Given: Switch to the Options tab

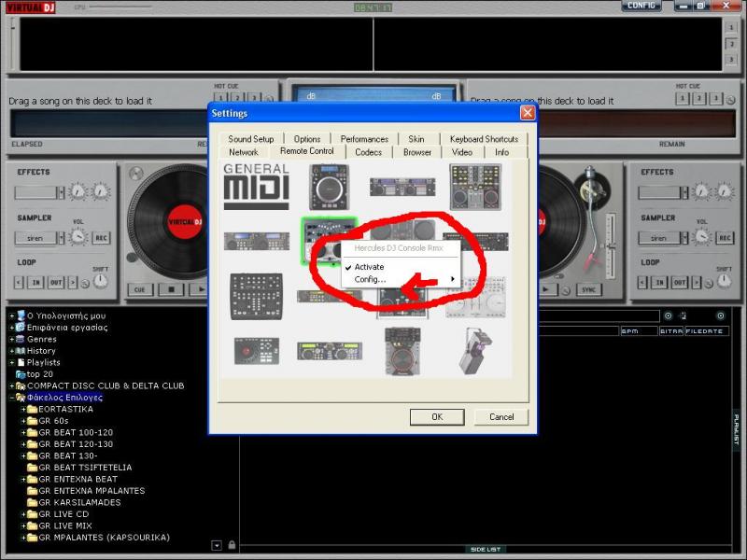Looking at the screenshot, I should tap(307, 139).
